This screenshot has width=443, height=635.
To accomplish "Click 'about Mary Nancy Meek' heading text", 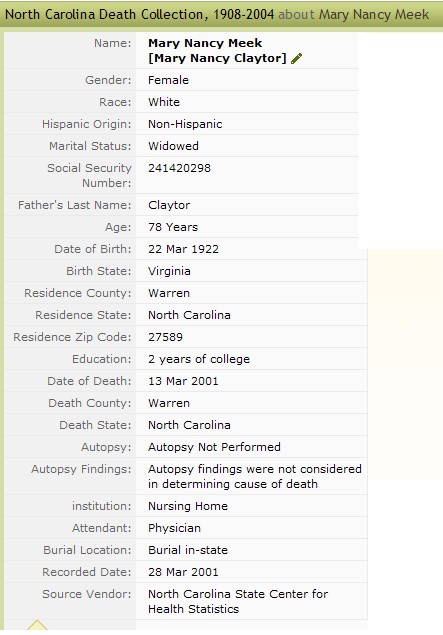I will pos(354,15).
